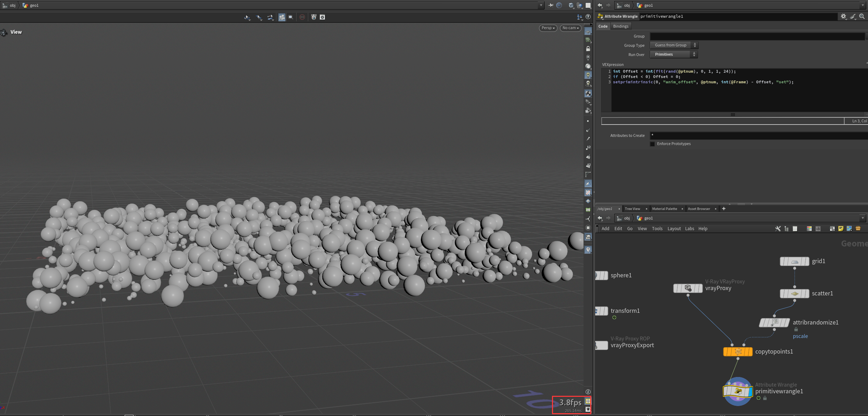Click geo1 in viewport path bar
Screen dimensions: 868x416
(34, 5)
